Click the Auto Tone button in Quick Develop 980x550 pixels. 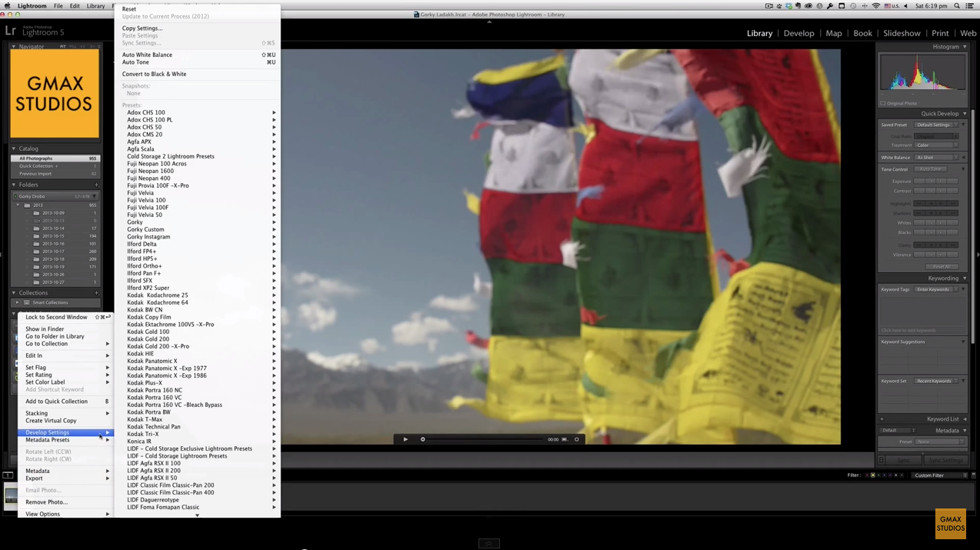(x=931, y=169)
